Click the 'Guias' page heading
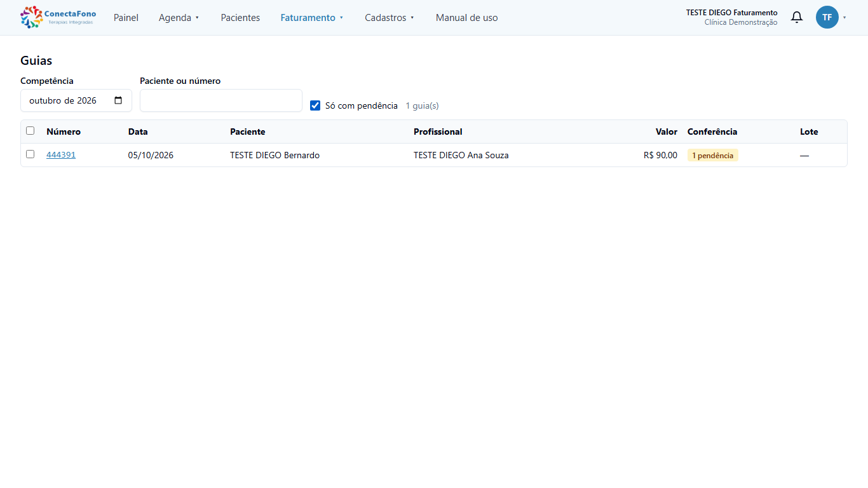This screenshot has height=488, width=868. tap(36, 60)
